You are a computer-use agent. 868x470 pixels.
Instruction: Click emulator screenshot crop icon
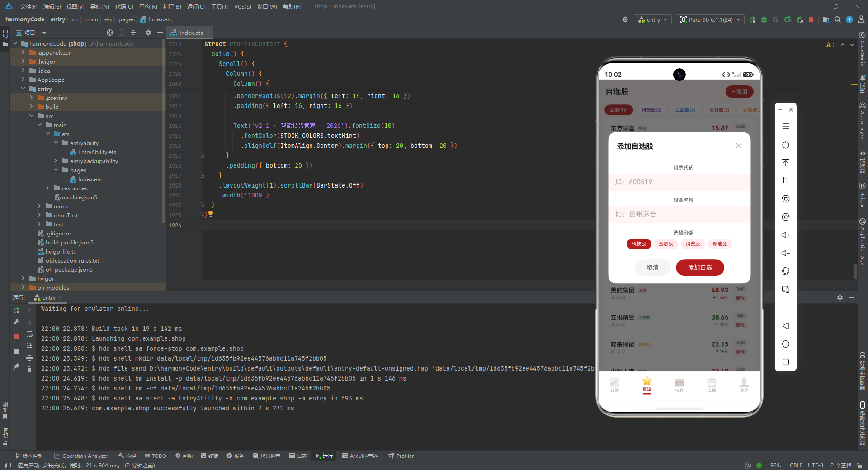pyautogui.click(x=786, y=181)
